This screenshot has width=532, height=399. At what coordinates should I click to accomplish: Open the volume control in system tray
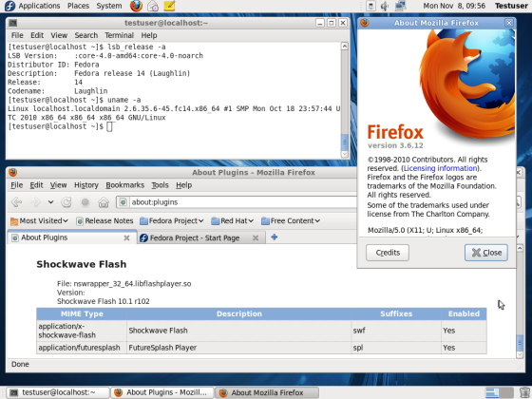point(385,6)
